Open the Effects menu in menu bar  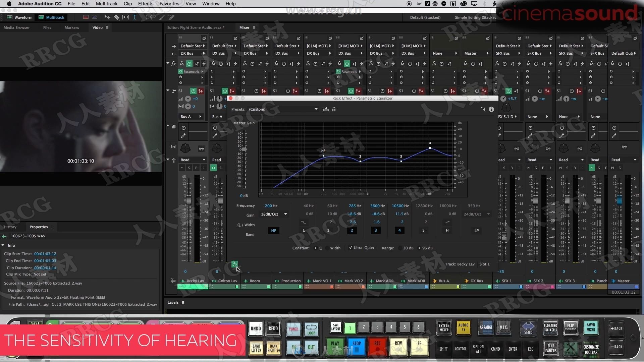pyautogui.click(x=146, y=4)
